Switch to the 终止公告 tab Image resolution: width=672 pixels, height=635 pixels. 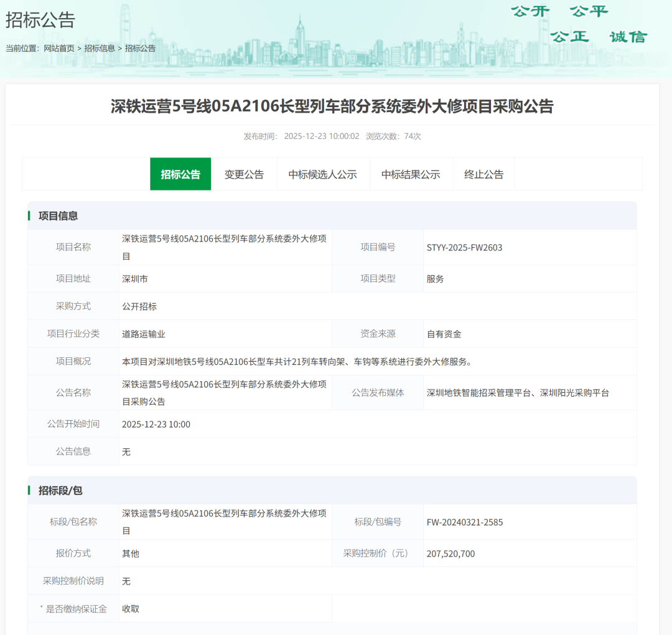(483, 174)
